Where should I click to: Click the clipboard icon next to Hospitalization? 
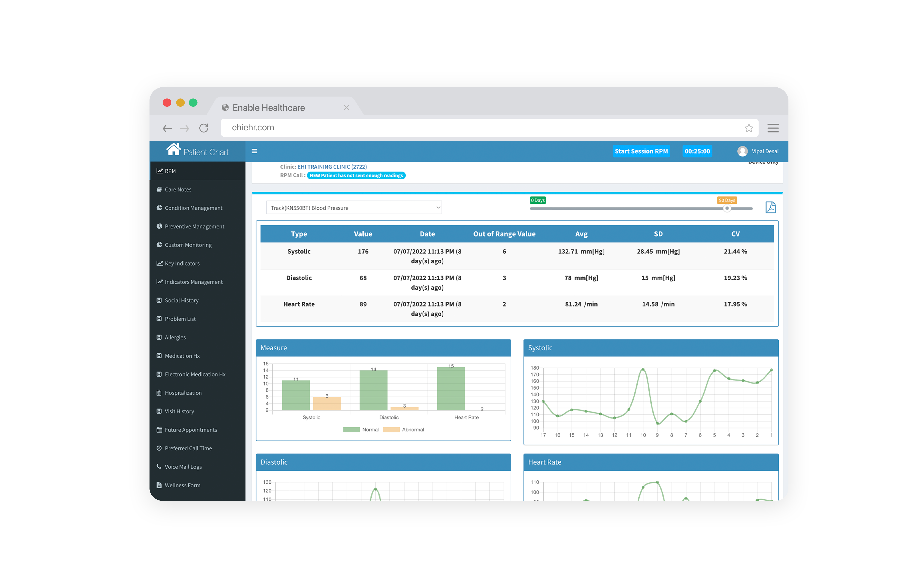[159, 392]
